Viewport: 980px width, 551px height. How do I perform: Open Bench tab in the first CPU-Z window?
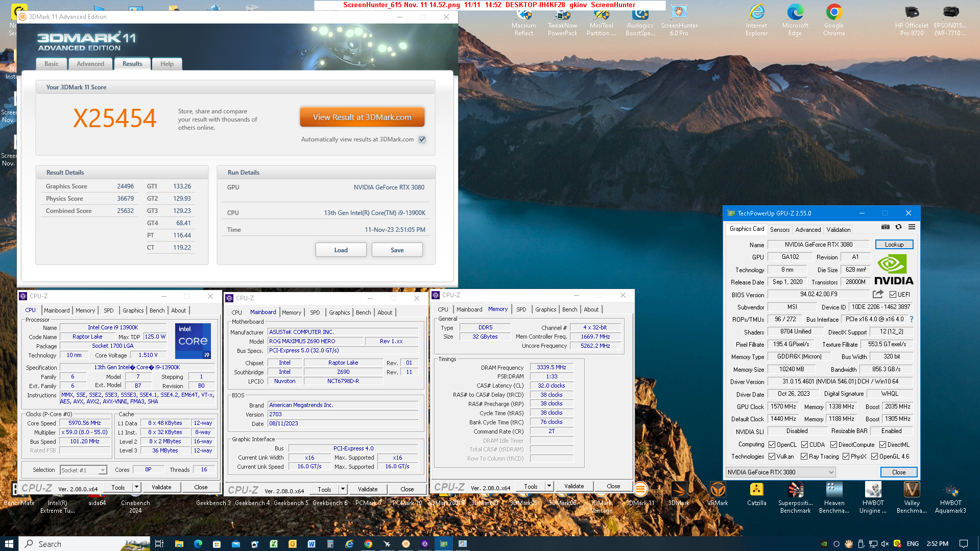pyautogui.click(x=157, y=310)
